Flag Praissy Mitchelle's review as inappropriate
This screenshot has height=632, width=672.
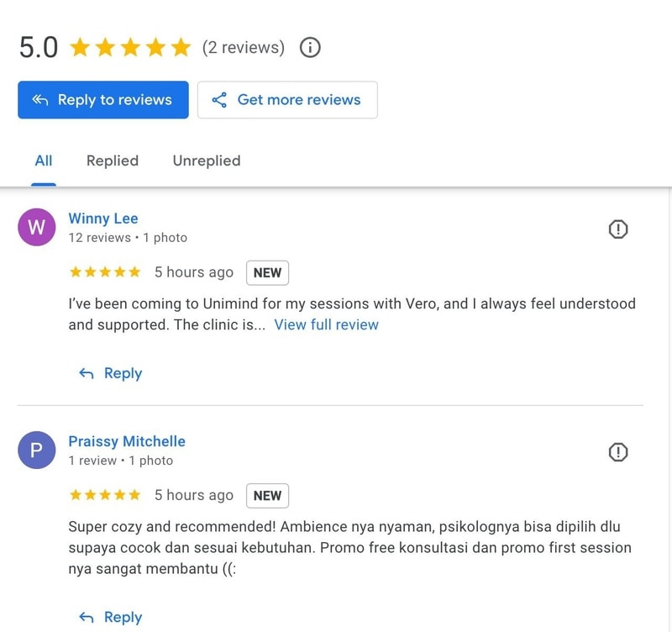coord(618,452)
